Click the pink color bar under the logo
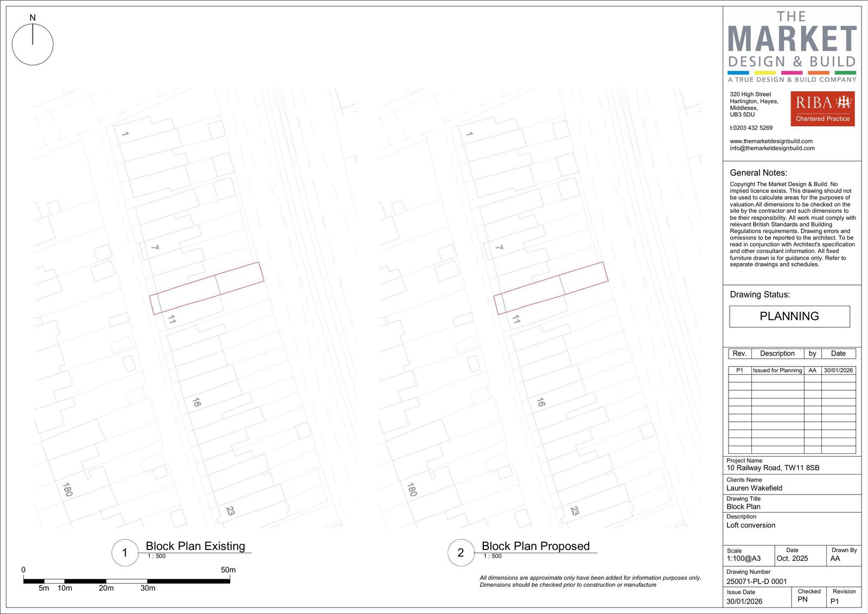Image resolution: width=868 pixels, height=614 pixels. coord(792,73)
